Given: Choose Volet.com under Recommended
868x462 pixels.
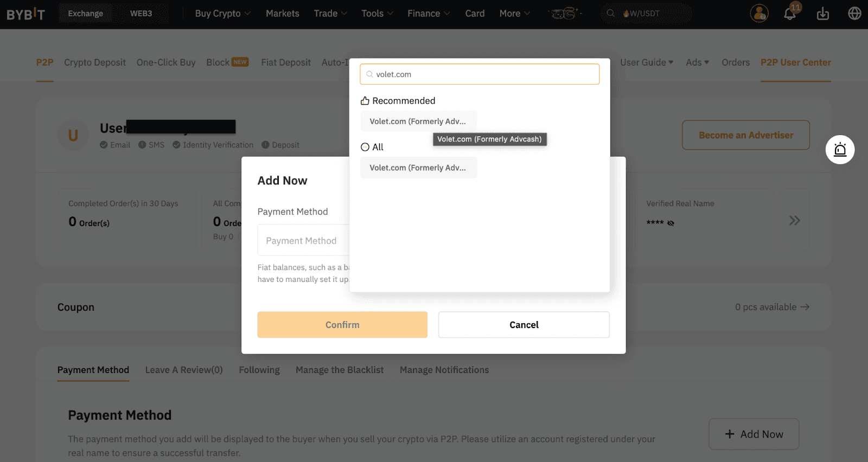Looking at the screenshot, I should click(x=418, y=121).
